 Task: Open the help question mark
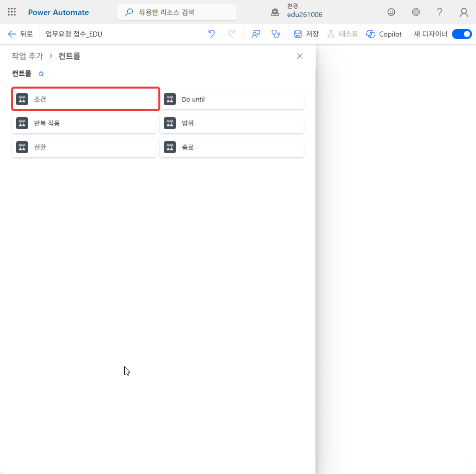[439, 12]
